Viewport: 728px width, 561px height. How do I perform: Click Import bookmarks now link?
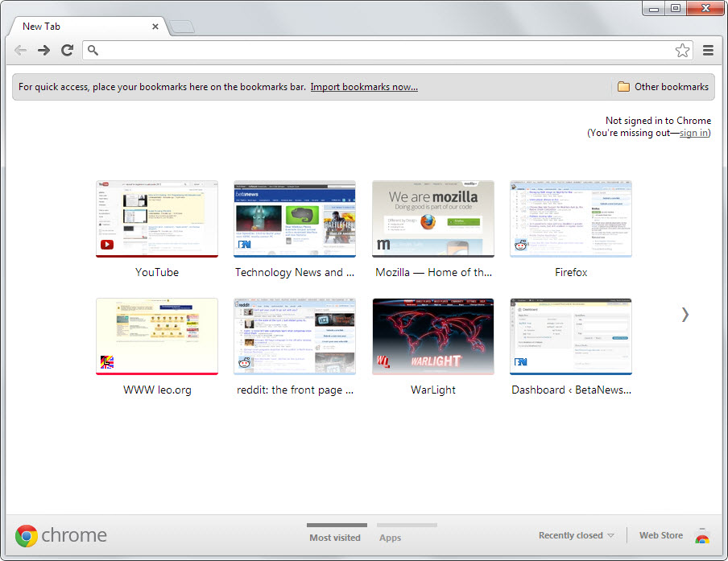[364, 87]
